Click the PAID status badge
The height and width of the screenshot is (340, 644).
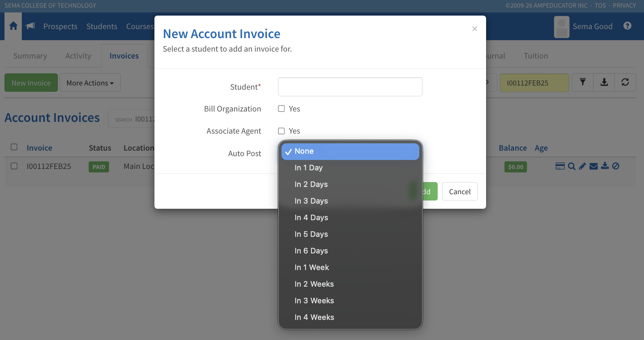coord(99,167)
